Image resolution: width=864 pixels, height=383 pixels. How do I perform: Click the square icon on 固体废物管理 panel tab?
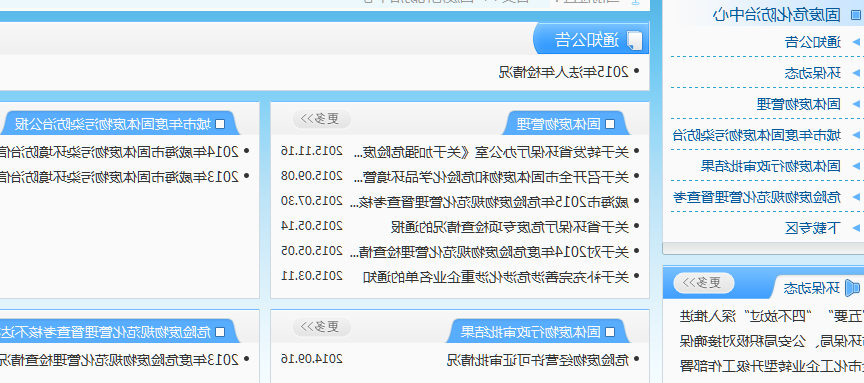610,124
